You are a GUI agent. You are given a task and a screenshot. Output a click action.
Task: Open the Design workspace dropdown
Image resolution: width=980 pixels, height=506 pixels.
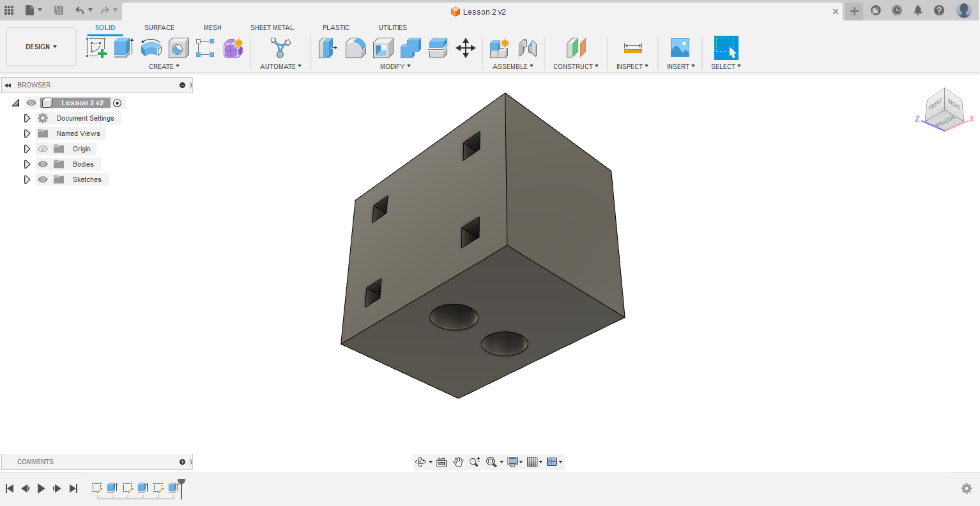pyautogui.click(x=41, y=47)
